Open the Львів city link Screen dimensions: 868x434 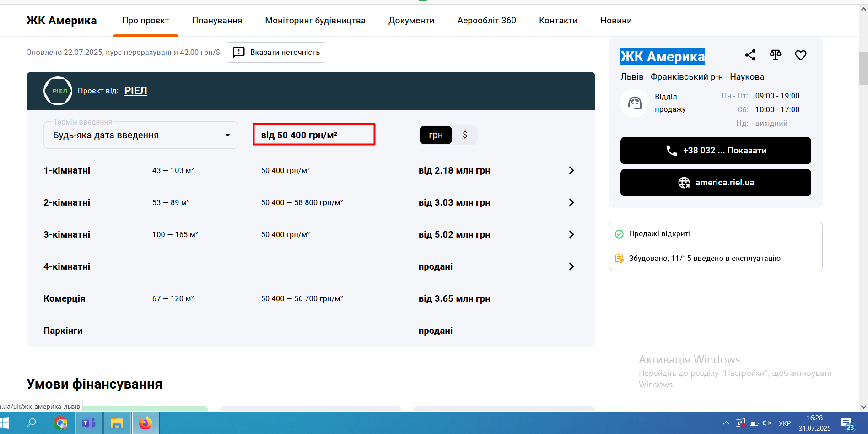click(632, 77)
